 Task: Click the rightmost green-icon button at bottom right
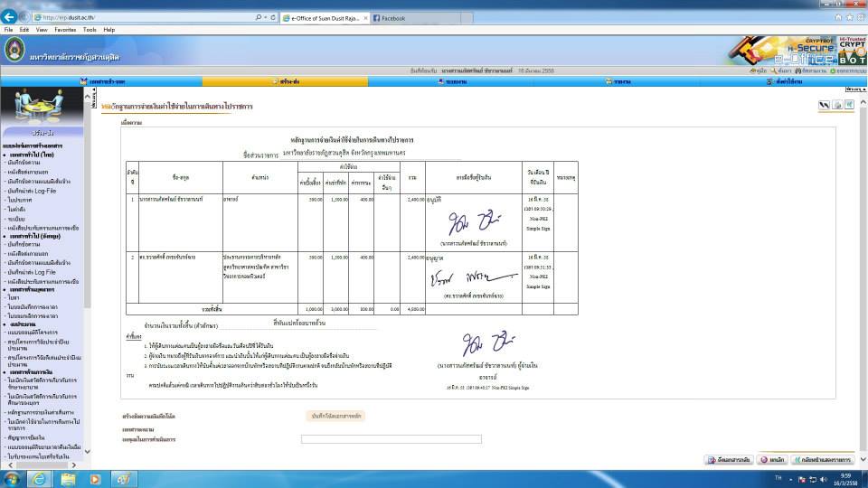click(823, 460)
